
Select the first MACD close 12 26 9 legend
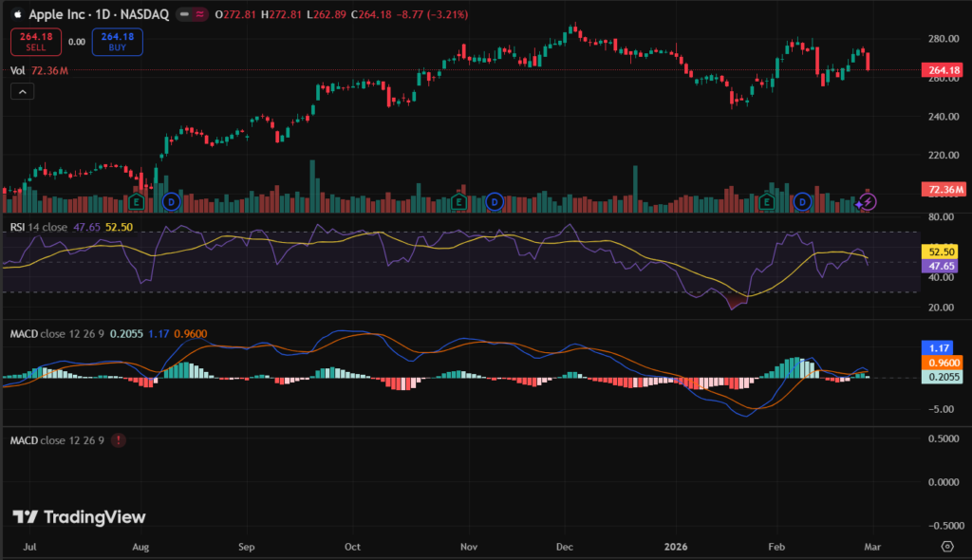tap(59, 333)
